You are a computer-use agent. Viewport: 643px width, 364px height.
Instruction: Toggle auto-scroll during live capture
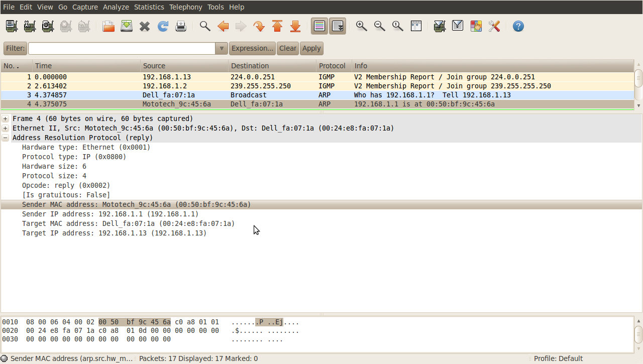[337, 26]
